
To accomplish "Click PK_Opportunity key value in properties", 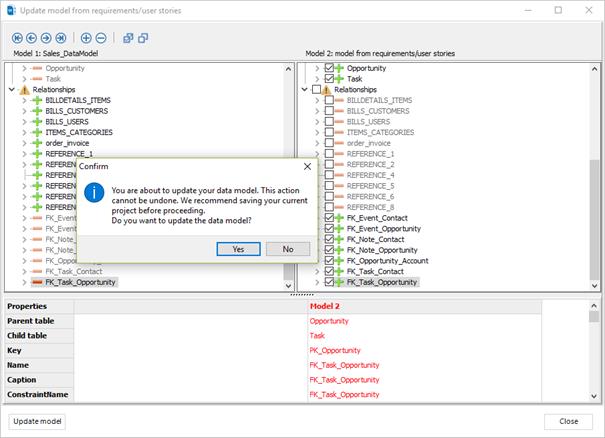I will (335, 350).
